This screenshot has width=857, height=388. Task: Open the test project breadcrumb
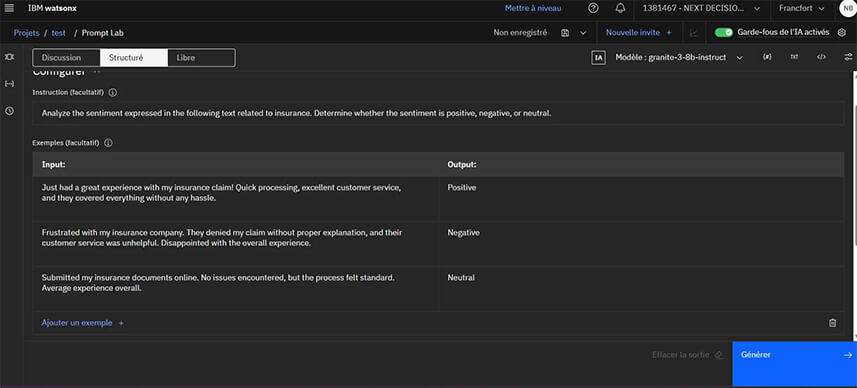(58, 33)
